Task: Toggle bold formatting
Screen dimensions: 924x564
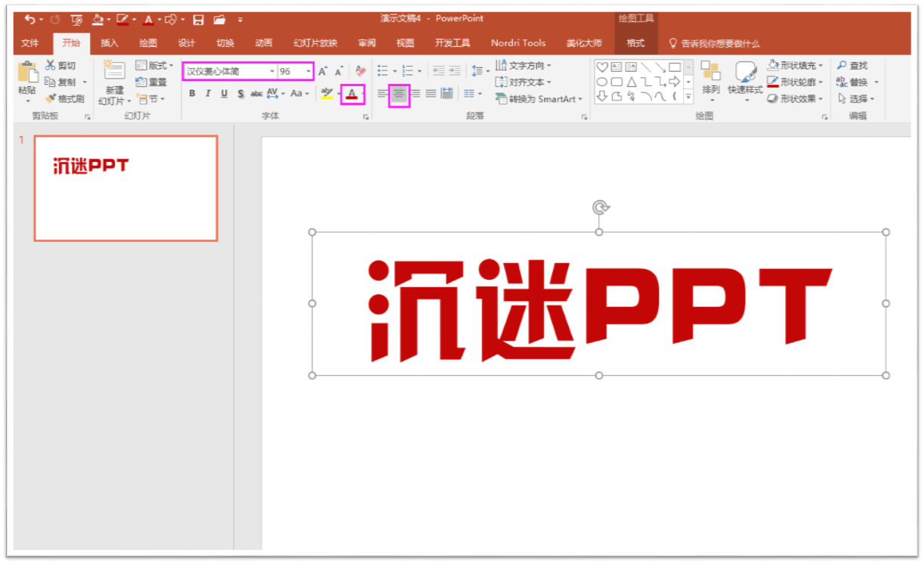Action: 191,94
